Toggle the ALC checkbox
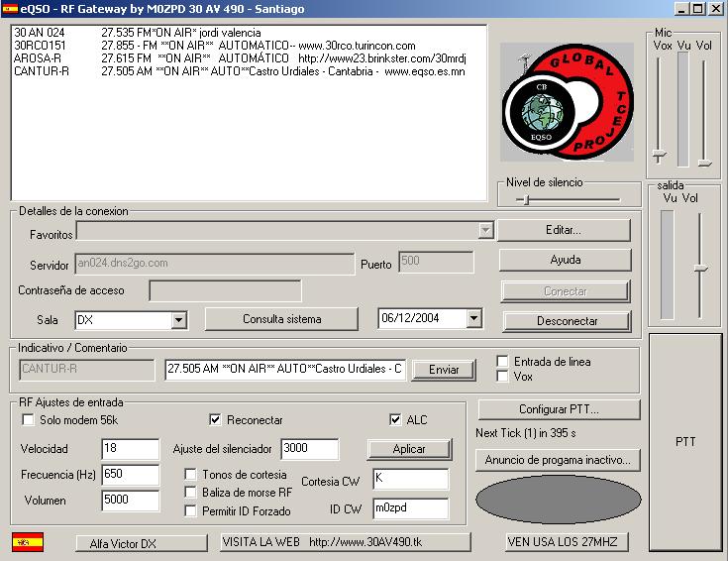The image size is (728, 561). point(396,420)
